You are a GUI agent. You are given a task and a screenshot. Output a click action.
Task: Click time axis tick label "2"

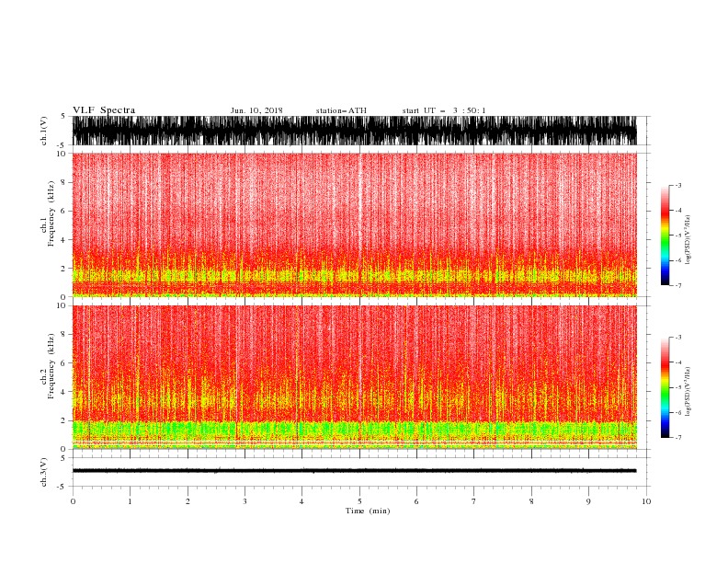point(188,501)
